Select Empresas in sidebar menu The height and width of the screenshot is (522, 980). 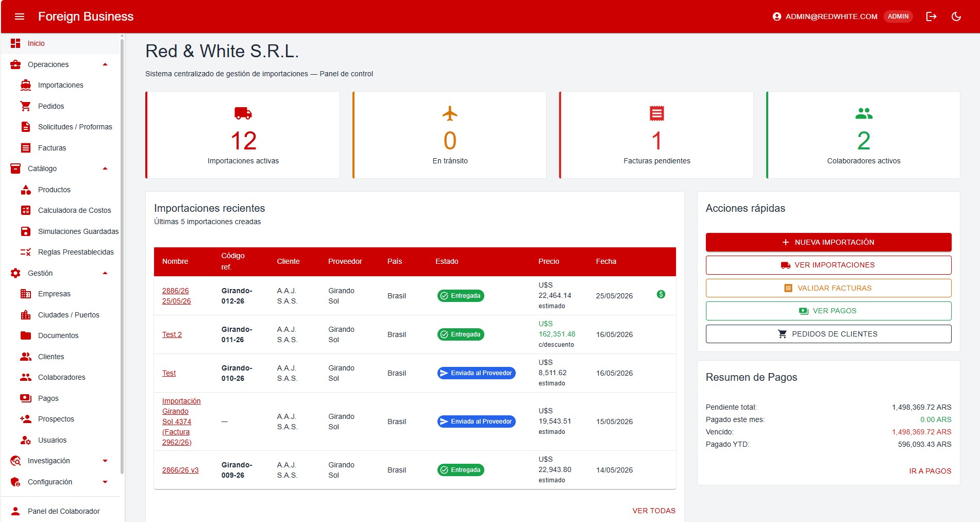click(61, 294)
